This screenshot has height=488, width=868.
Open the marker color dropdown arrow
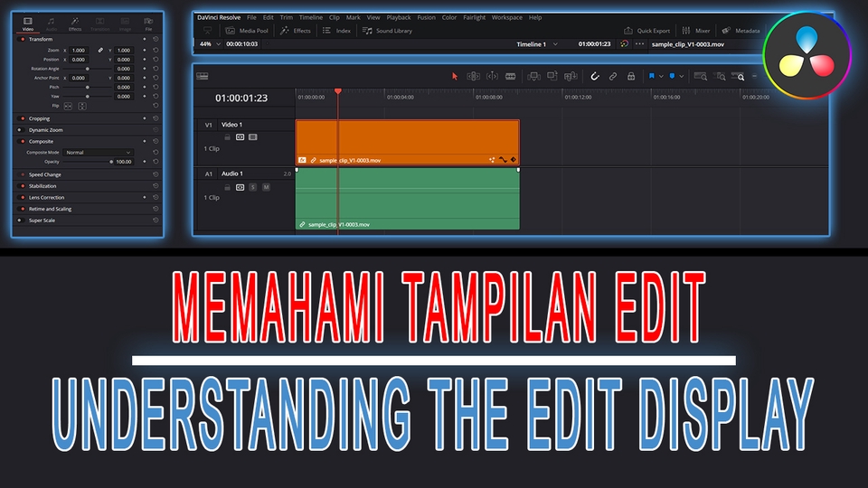tap(682, 76)
